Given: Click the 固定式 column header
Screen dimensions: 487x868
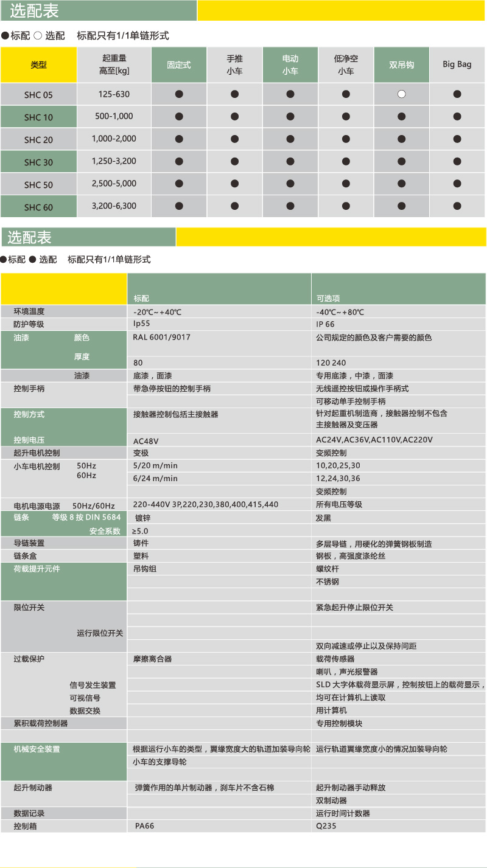Looking at the screenshot, I should click(x=179, y=65).
